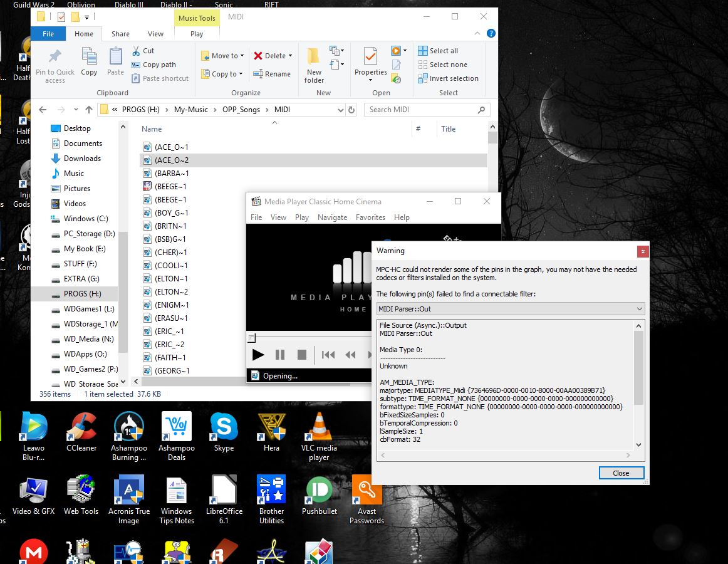Expand the Move to dropdown
The height and width of the screenshot is (564, 728).
(242, 56)
